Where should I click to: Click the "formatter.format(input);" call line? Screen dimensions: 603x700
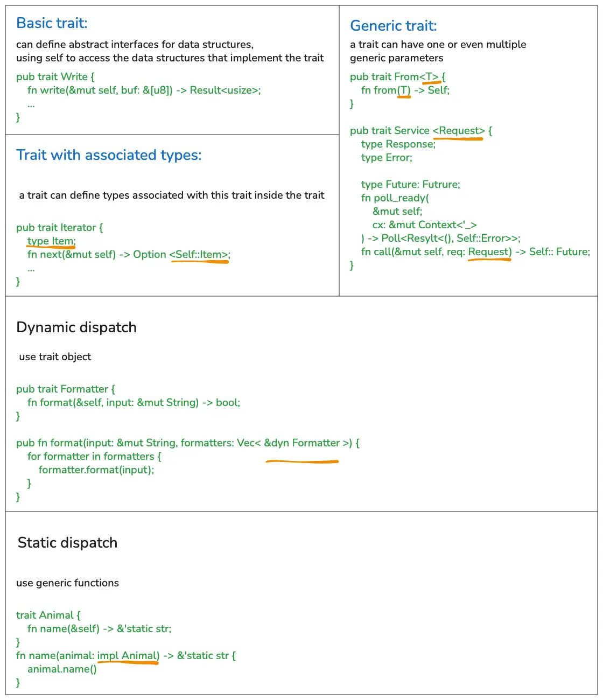coord(96,470)
